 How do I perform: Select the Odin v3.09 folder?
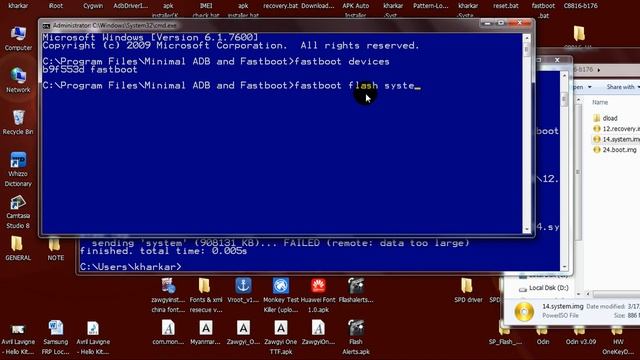581,337
